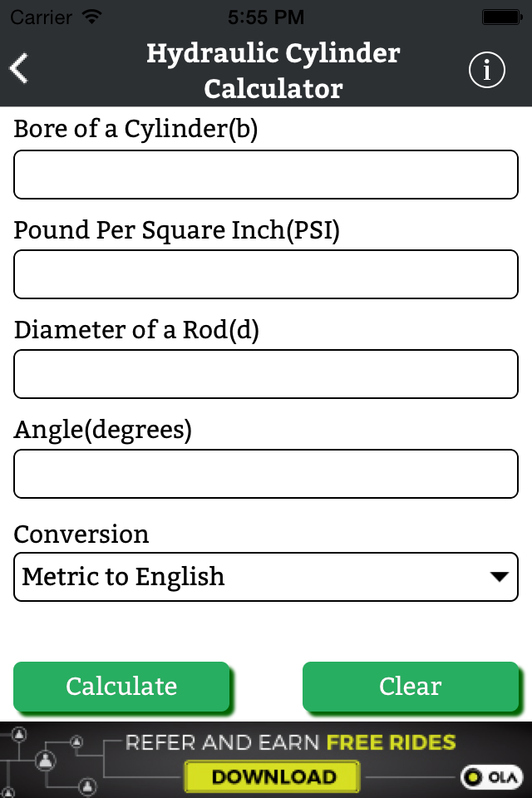Tap the Refer and Earn Free Rides banner
Screen dimensions: 532x798
pyautogui.click(x=266, y=760)
